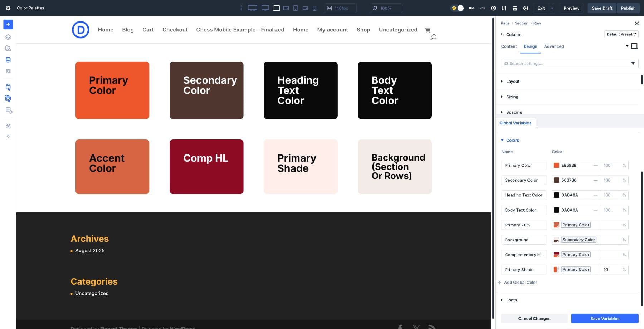The width and height of the screenshot is (644, 329).
Task: Open the Secondary Color swatch picker
Action: point(556,180)
